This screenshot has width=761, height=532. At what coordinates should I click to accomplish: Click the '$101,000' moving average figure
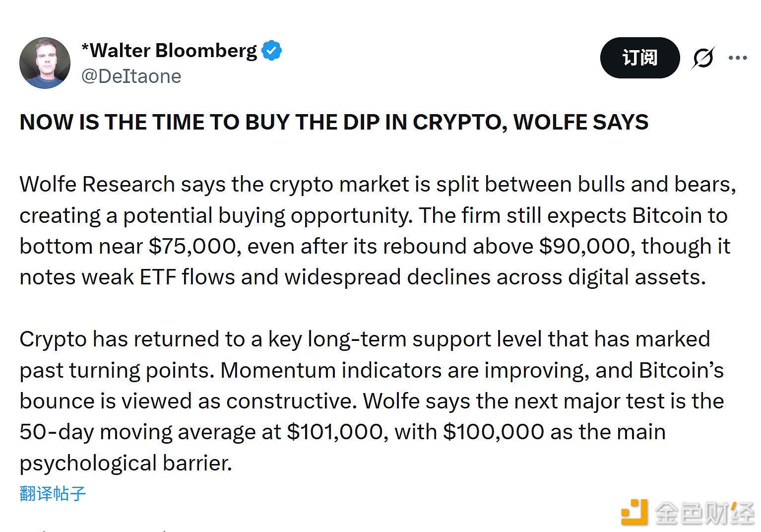coord(336,432)
